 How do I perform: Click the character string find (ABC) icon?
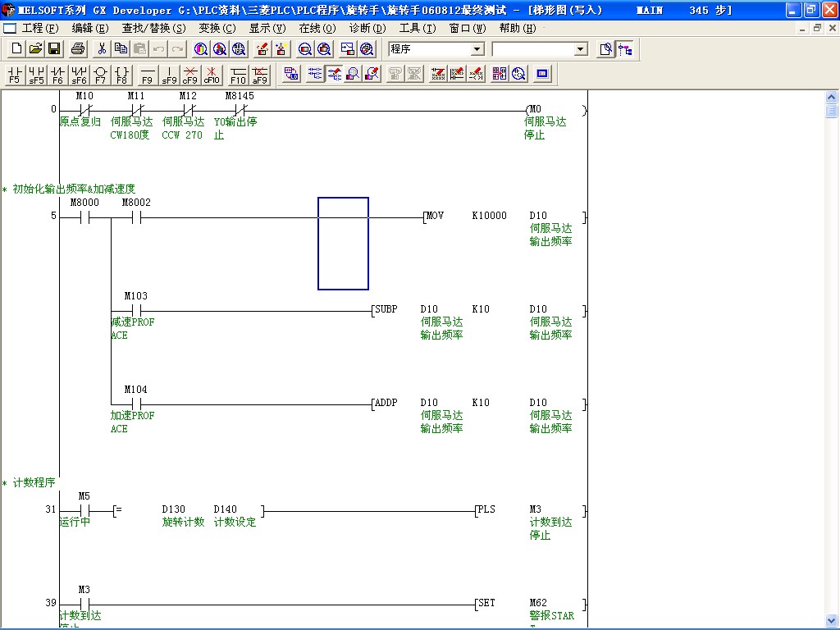tap(239, 49)
